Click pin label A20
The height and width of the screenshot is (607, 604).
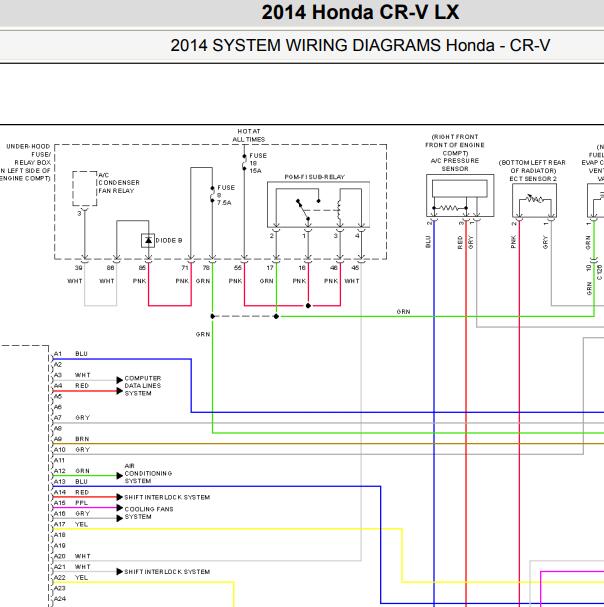[x=60, y=556]
